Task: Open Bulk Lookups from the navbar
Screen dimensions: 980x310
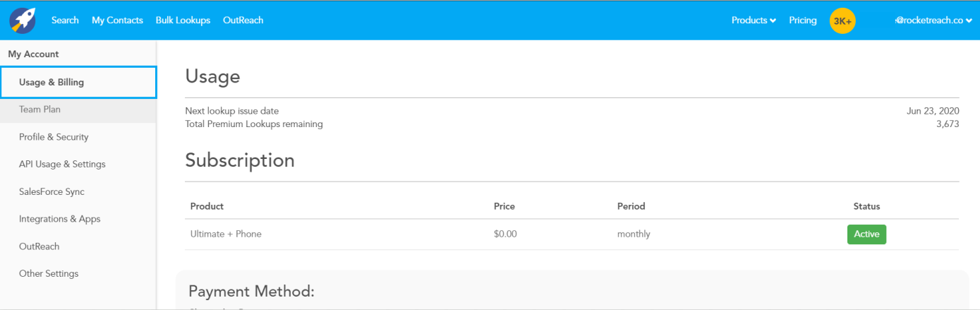Action: pyautogui.click(x=183, y=20)
